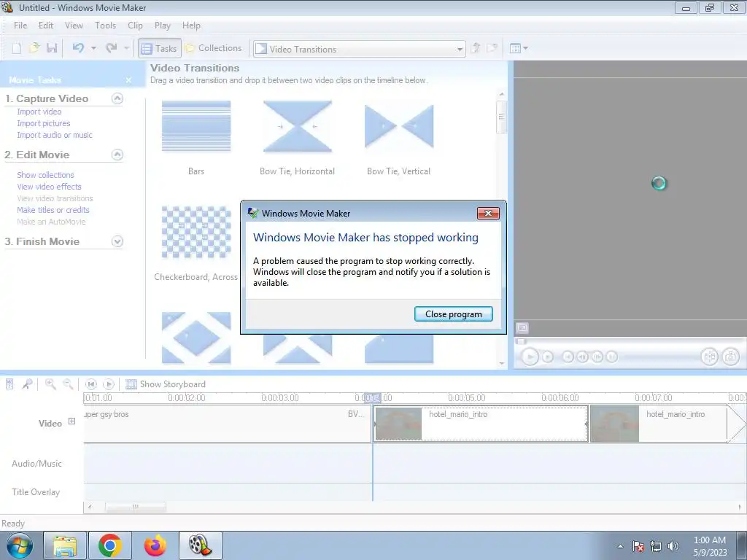Click the Show collections link
Screen dimensions: 747x560
pyautogui.click(x=45, y=175)
